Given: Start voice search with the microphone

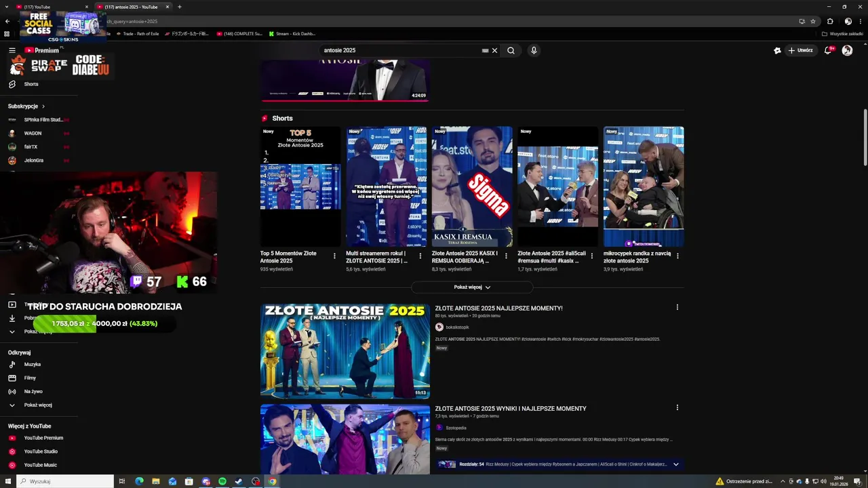Looking at the screenshot, I should 534,50.
